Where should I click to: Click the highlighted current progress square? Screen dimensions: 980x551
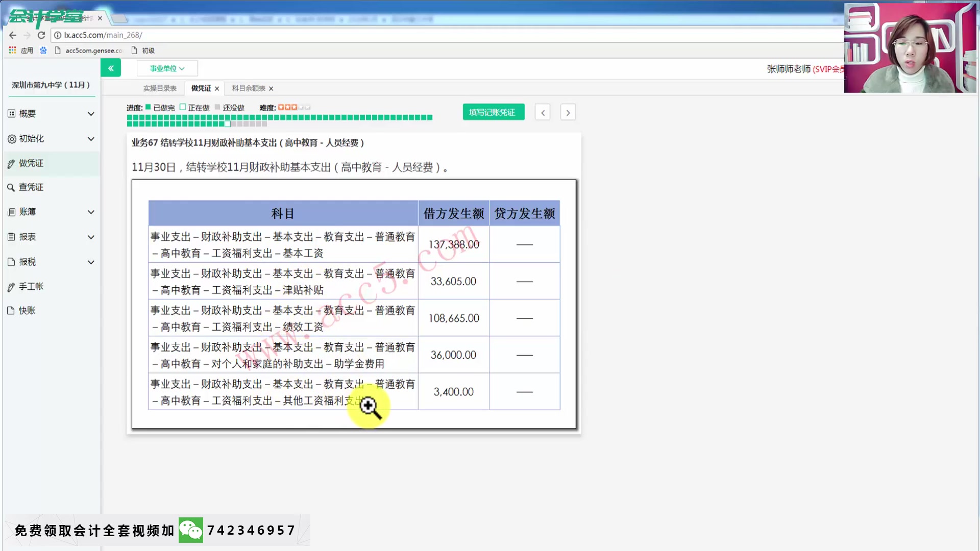point(227,123)
